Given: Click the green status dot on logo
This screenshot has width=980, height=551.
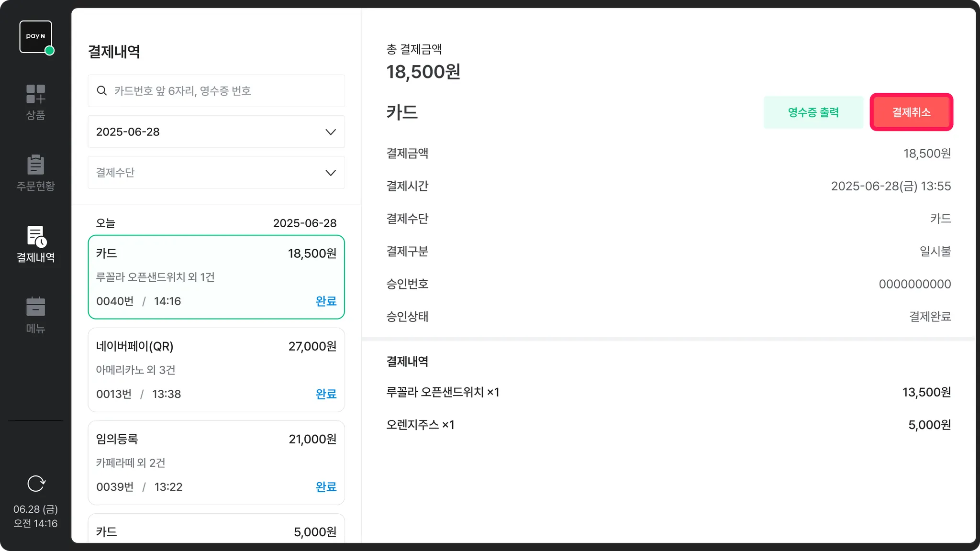Looking at the screenshot, I should (49, 51).
